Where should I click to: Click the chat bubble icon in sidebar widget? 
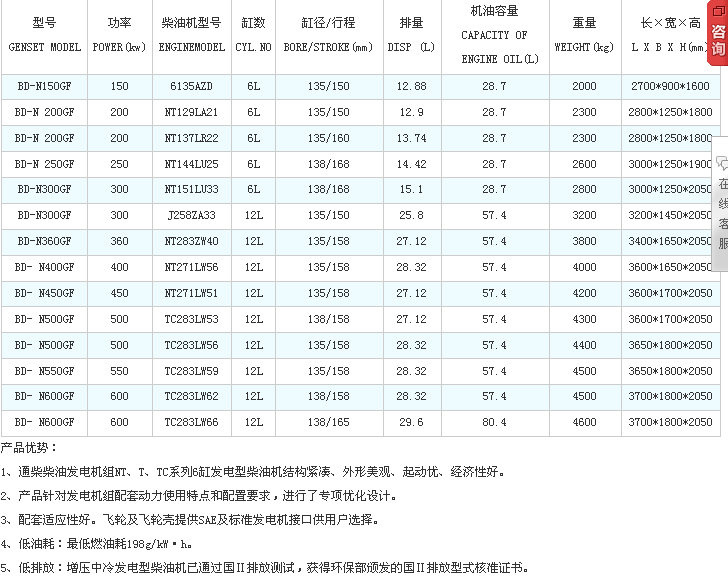point(721,162)
